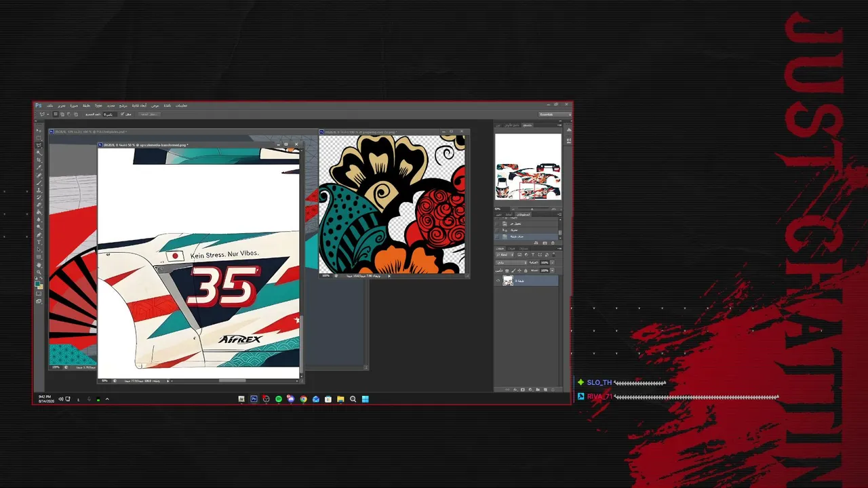Select the Brush tool
Viewport: 868px width, 488px height.
point(39,182)
